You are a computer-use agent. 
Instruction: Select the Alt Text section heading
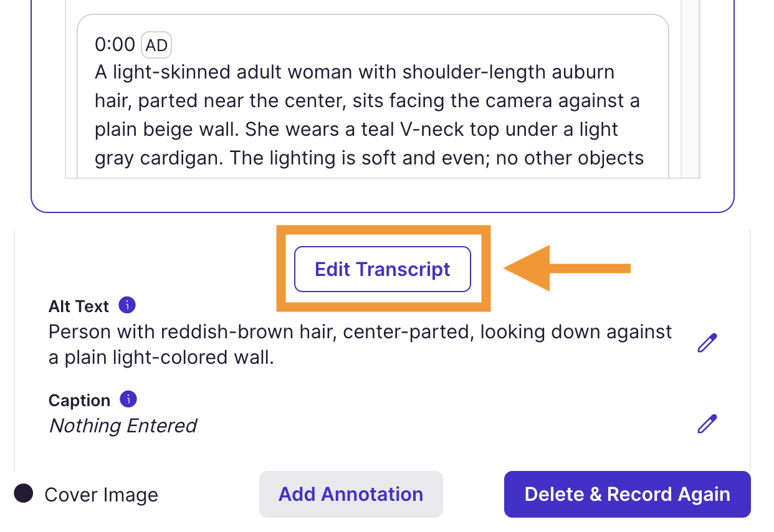click(x=78, y=305)
